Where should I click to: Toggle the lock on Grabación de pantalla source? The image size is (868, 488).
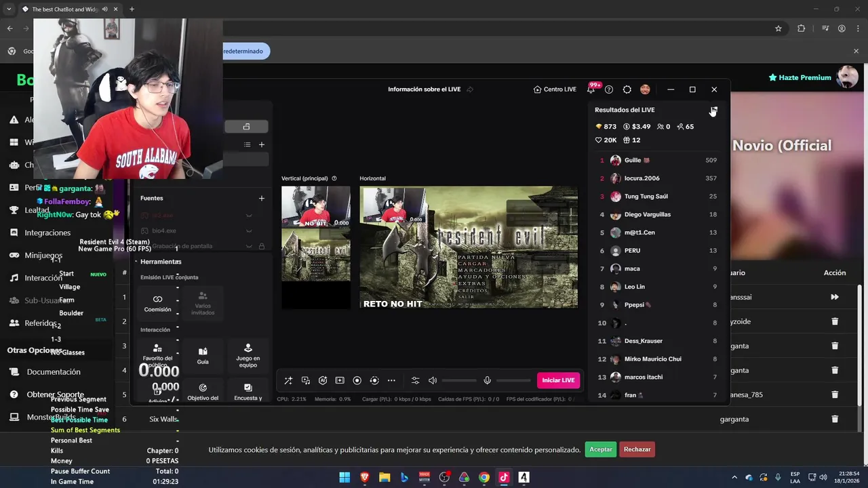point(262,246)
